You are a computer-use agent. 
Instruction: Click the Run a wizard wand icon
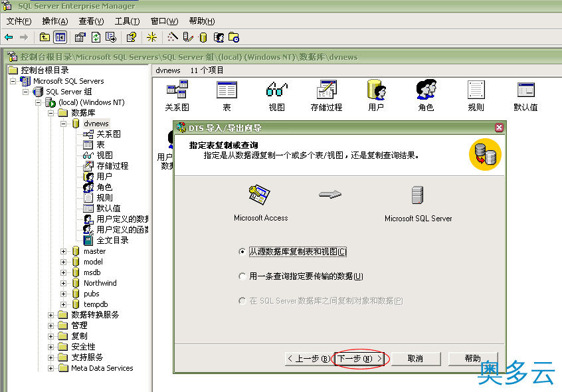[x=173, y=37]
